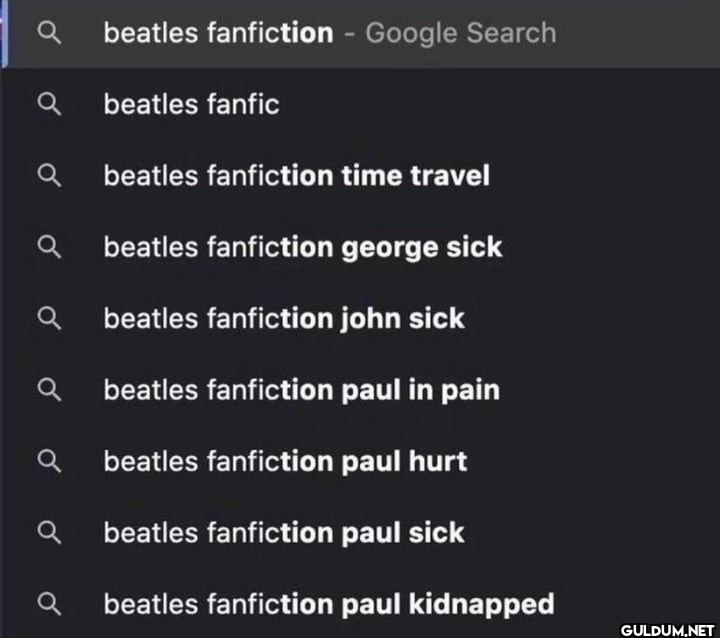This screenshot has height=638, width=720.
Task: Choose 'beatles fanfiction paul in pain'
Action: (301, 390)
